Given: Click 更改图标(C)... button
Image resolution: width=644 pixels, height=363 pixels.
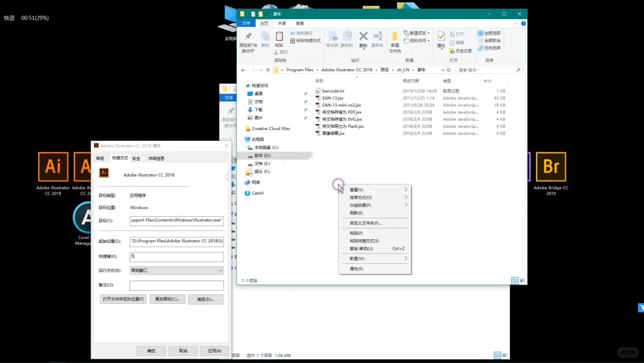Looking at the screenshot, I should 167,299.
